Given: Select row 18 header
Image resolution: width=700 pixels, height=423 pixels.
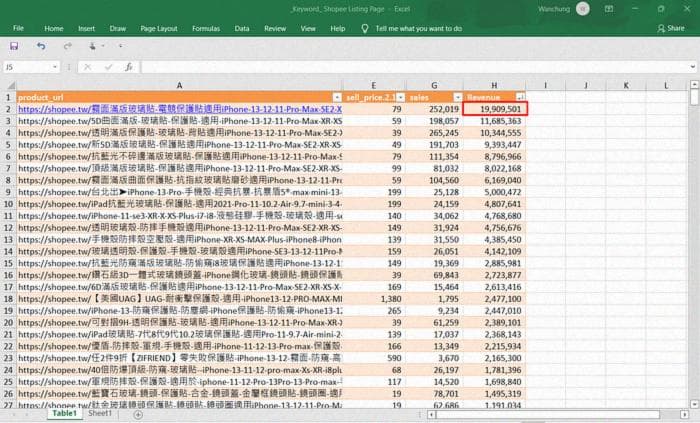Looking at the screenshot, I should tap(8, 299).
